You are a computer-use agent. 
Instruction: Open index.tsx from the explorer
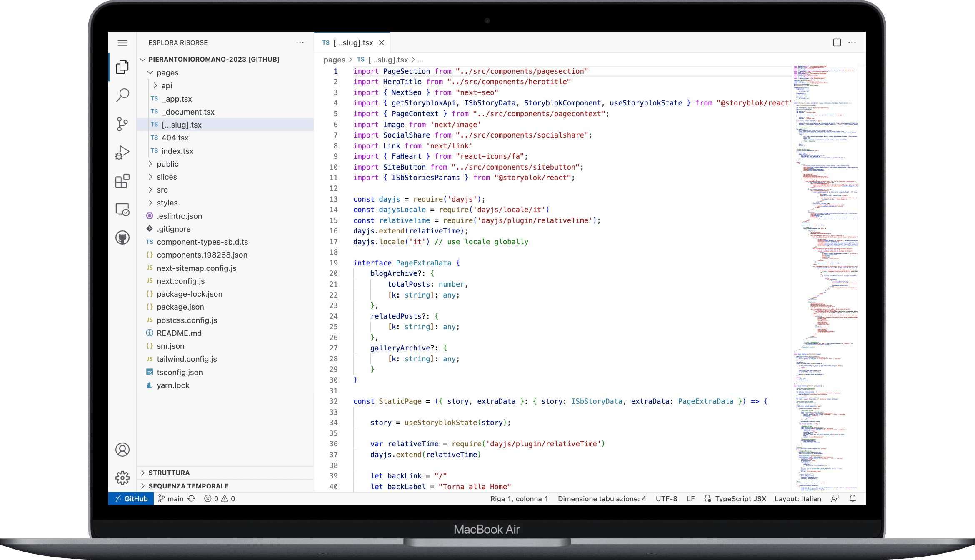click(x=177, y=151)
